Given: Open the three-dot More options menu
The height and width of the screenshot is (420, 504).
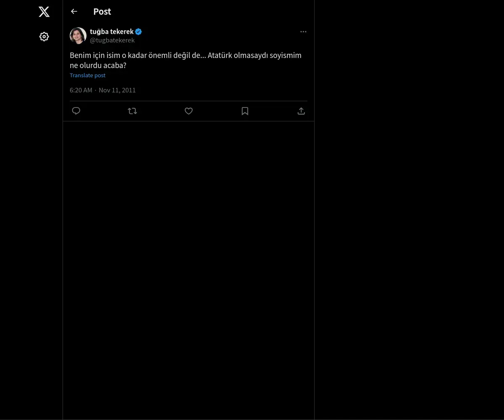Looking at the screenshot, I should click(303, 31).
